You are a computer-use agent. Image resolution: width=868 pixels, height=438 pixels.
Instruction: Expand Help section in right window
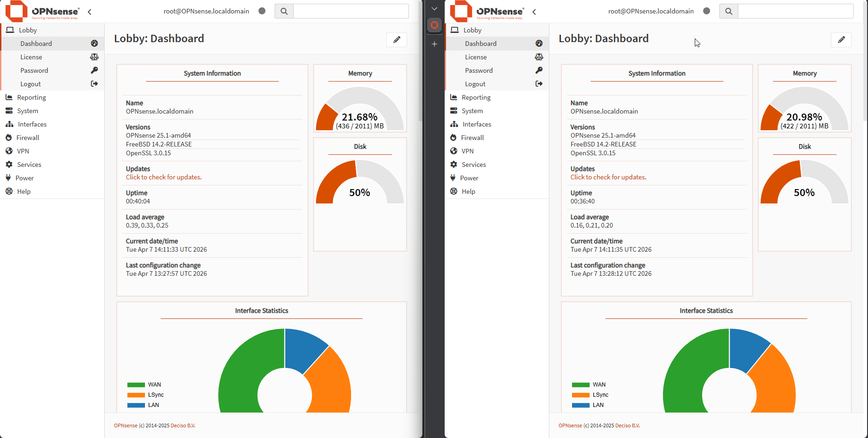click(497, 191)
